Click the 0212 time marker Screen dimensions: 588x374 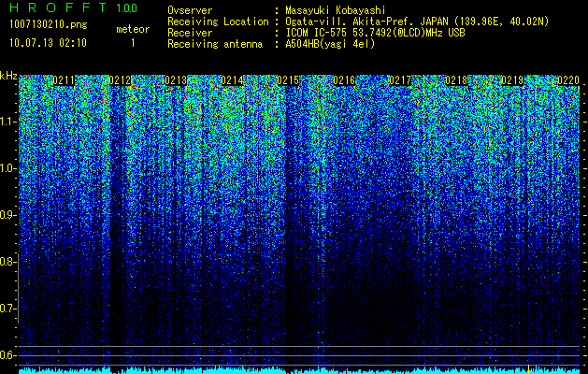120,80
